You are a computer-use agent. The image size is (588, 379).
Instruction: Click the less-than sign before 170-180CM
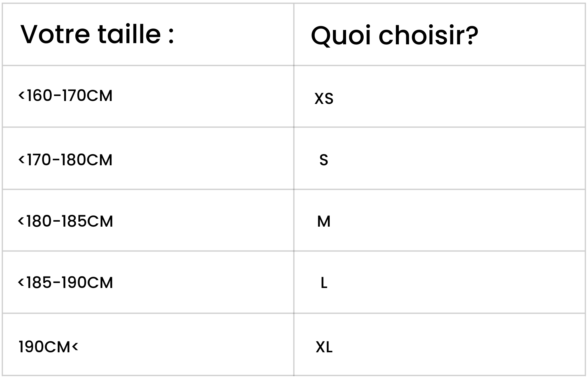coord(21,159)
